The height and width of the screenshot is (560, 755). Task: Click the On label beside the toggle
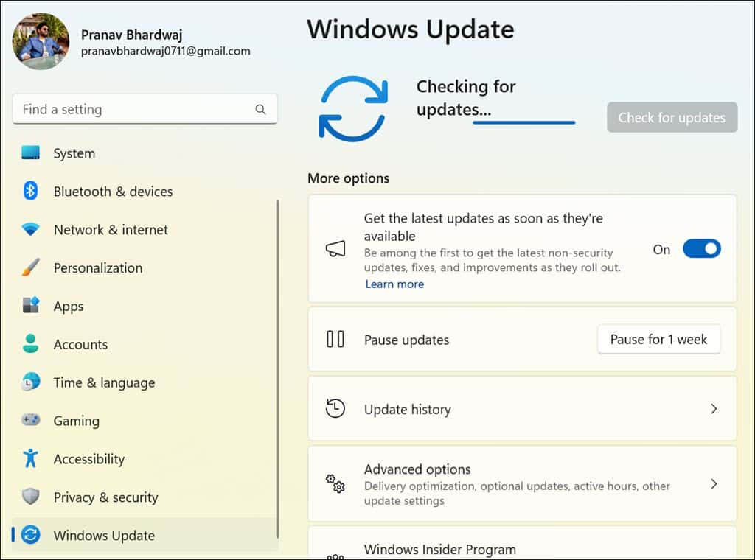pos(661,249)
